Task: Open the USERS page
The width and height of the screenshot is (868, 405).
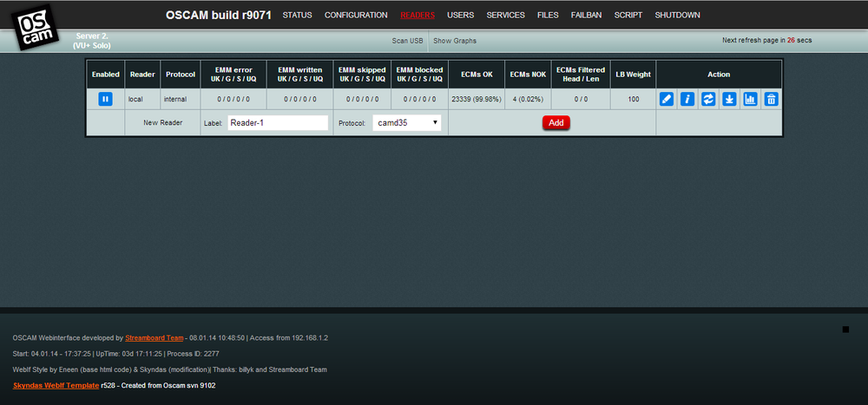Action: click(460, 16)
